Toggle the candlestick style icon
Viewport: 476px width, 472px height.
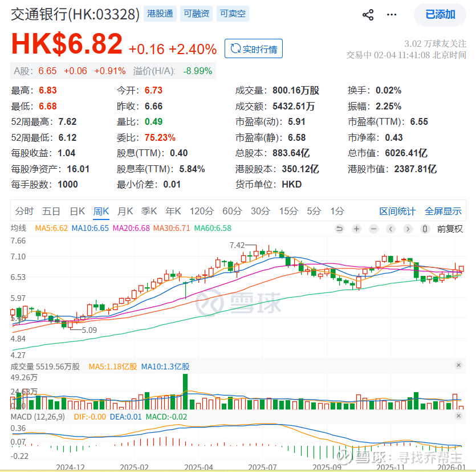(425, 229)
